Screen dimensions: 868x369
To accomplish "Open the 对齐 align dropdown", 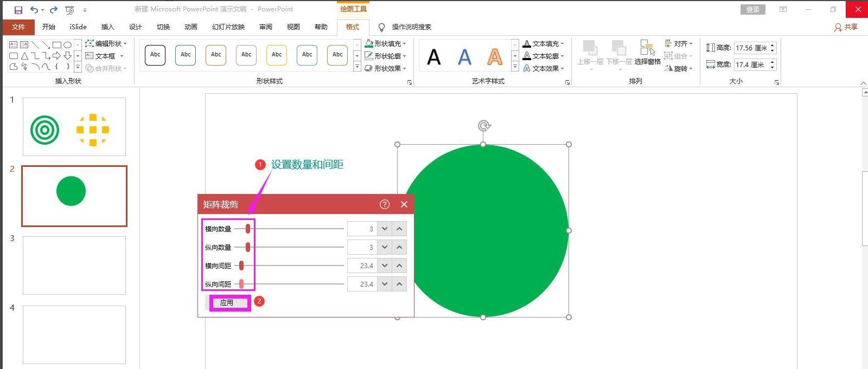I will (679, 43).
